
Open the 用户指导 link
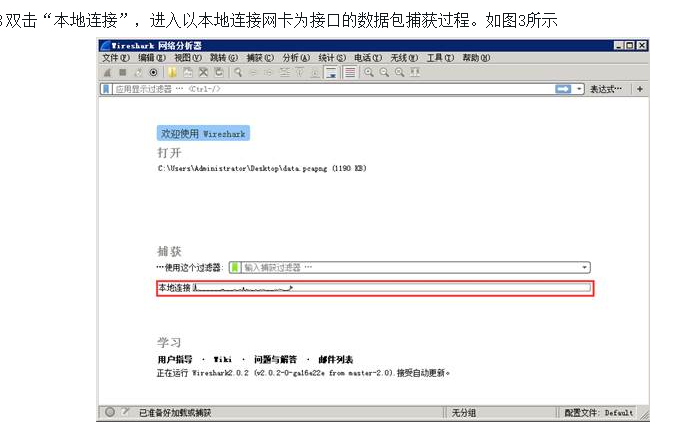pos(175,359)
